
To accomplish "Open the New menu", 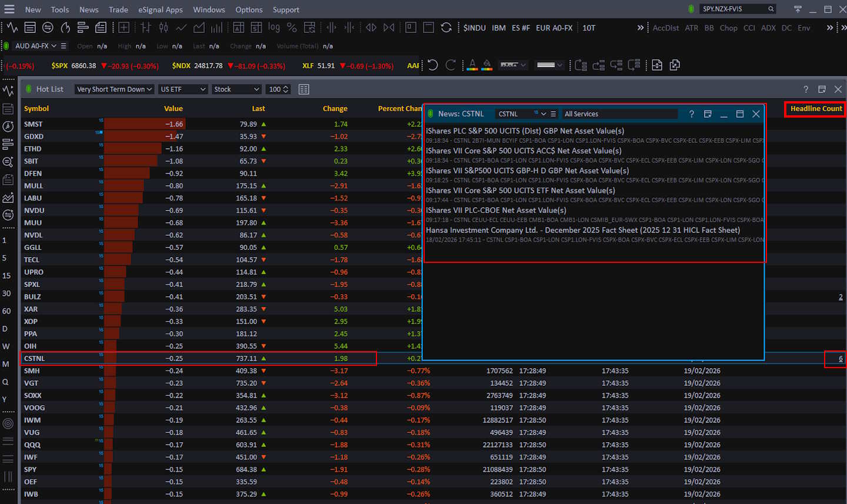I will coord(33,9).
